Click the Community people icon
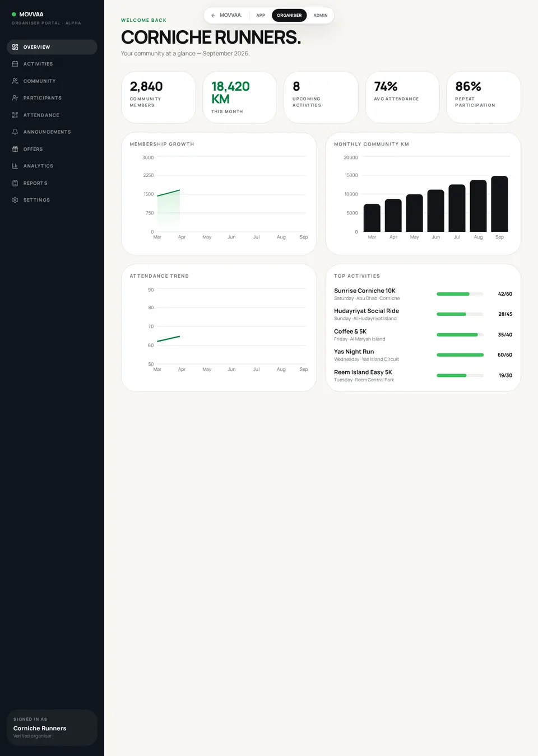538x756 pixels. [x=15, y=81]
